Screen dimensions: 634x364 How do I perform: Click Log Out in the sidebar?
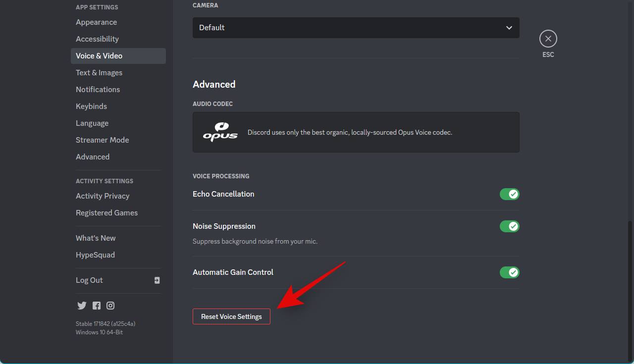pyautogui.click(x=90, y=280)
